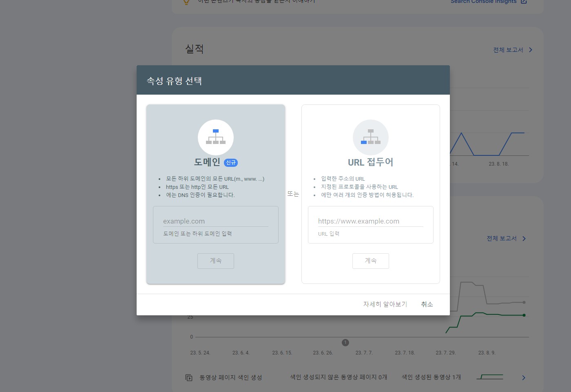Open the Search Console Insights link
Image resolution: width=571 pixels, height=392 pixels.
click(x=483, y=2)
